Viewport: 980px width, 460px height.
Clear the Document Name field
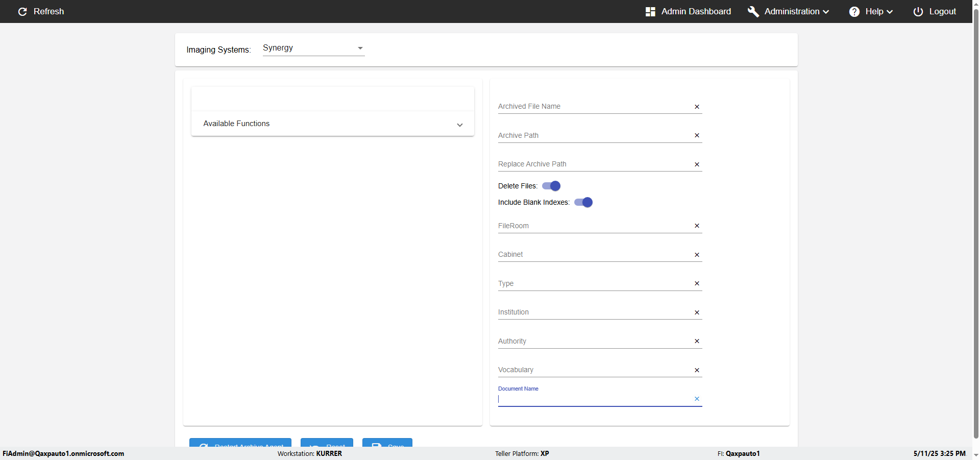[697, 399]
